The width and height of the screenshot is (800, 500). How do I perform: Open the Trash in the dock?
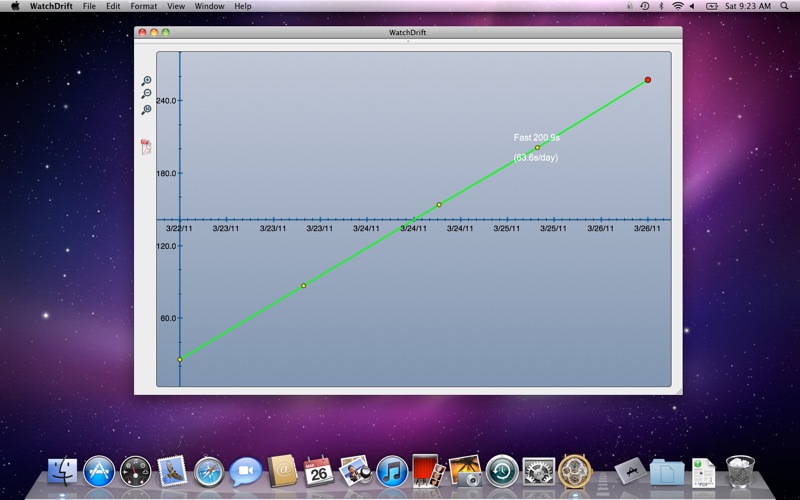pos(740,470)
